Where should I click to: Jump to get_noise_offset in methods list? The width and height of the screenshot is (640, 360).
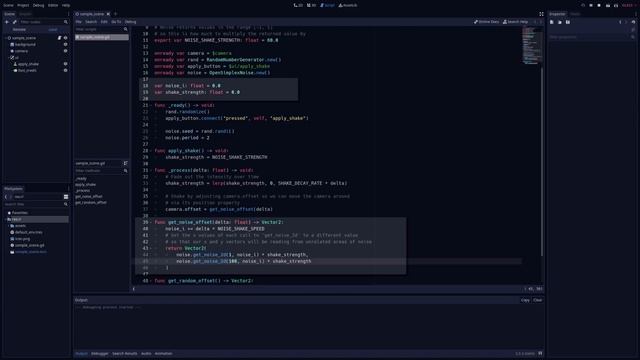(89, 196)
